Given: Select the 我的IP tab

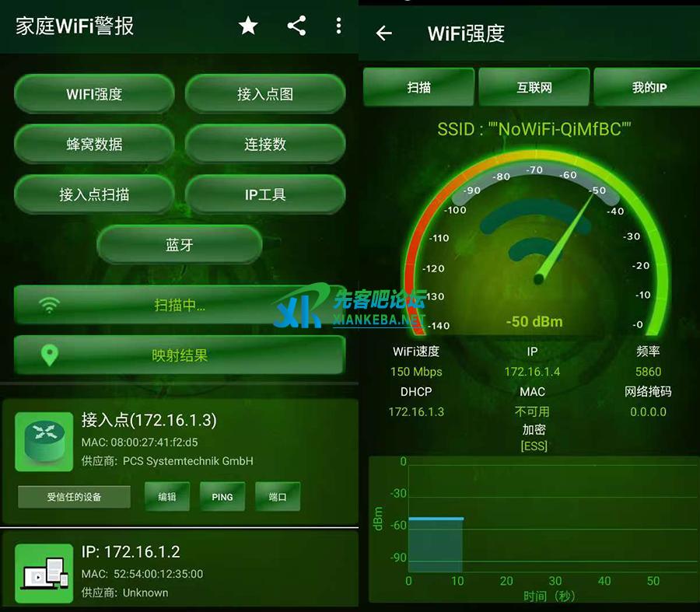Looking at the screenshot, I should 648,87.
